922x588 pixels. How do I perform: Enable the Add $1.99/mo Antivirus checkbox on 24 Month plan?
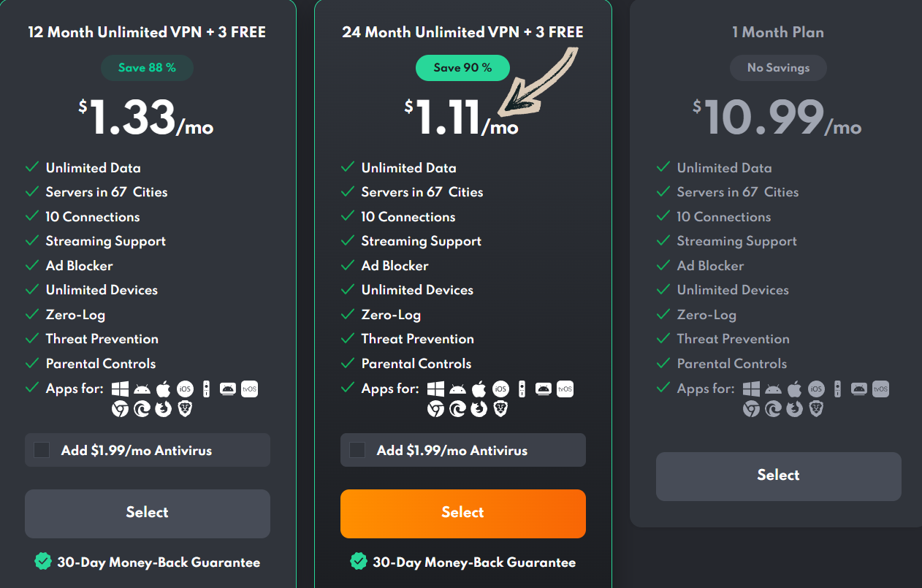pyautogui.click(x=357, y=450)
